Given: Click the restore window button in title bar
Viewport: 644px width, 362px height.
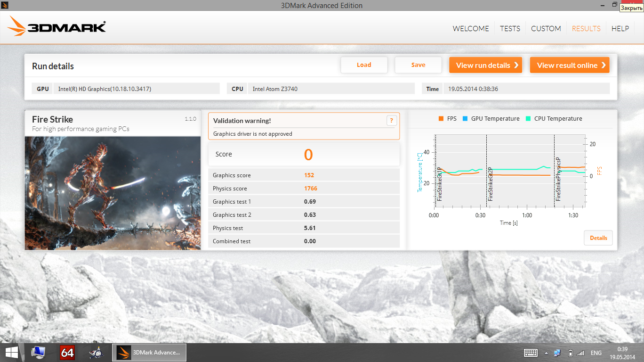Looking at the screenshot, I should coord(615,4).
